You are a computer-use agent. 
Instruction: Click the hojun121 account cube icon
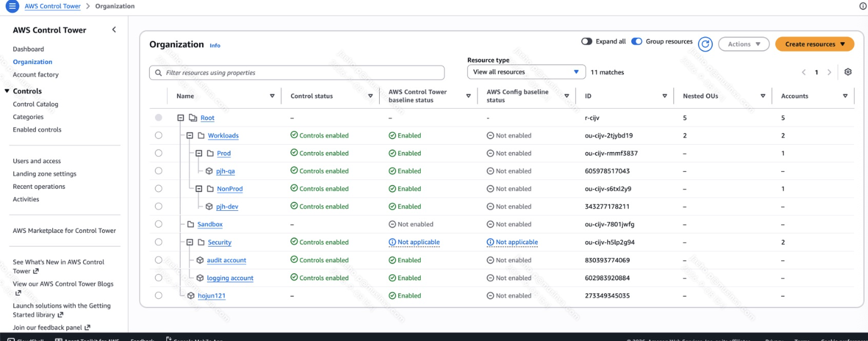[191, 296]
